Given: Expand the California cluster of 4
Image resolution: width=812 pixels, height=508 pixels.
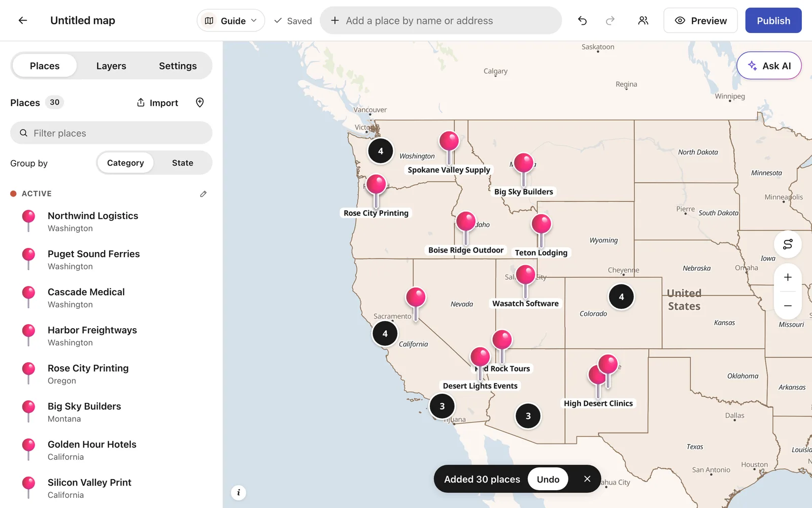Looking at the screenshot, I should pos(385,334).
